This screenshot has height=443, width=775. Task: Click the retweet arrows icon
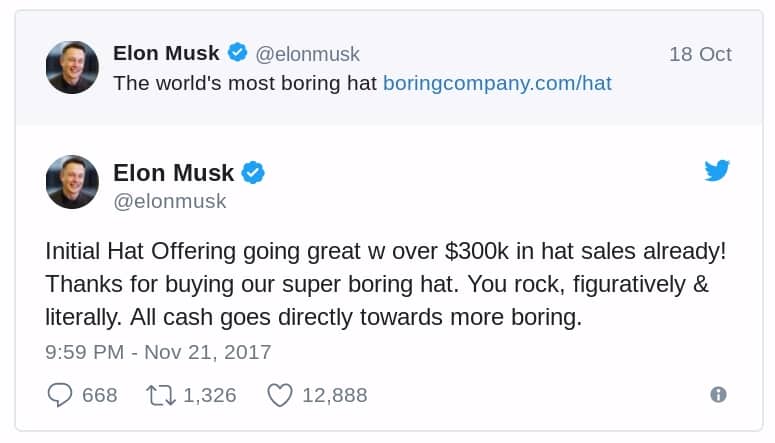click(160, 395)
